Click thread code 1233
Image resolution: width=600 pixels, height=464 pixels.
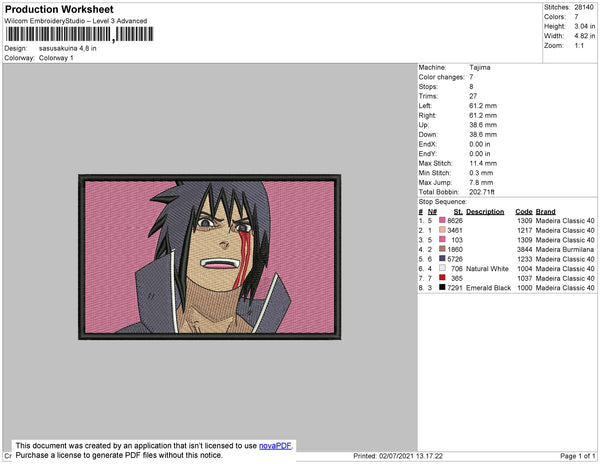(525, 259)
